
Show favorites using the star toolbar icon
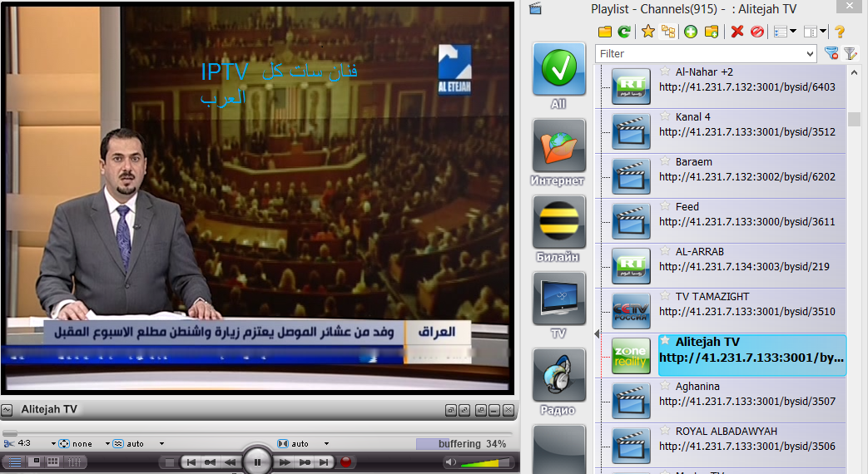[647, 32]
